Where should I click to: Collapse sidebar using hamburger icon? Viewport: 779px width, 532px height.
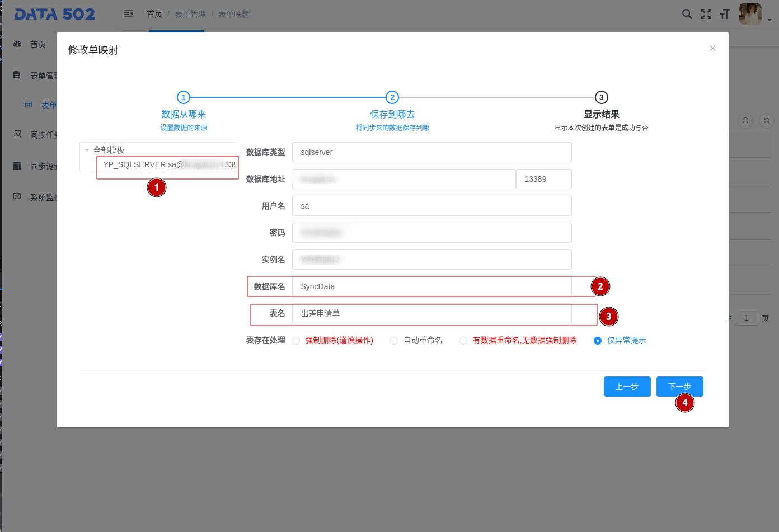point(128,14)
